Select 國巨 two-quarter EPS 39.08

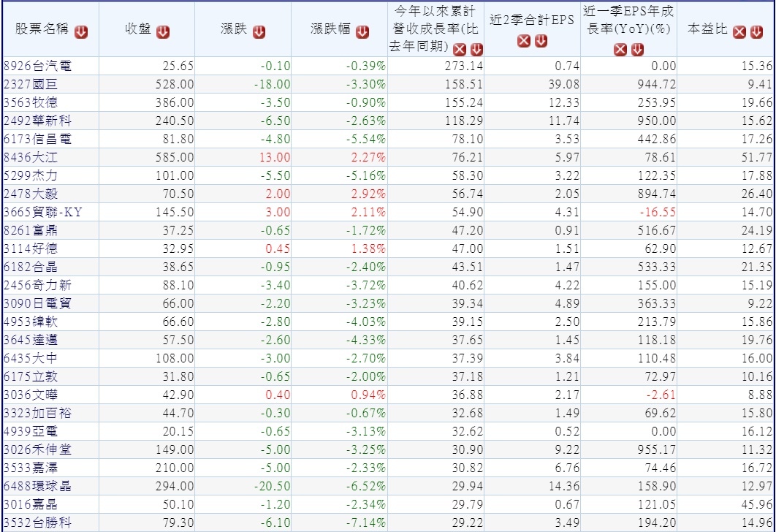[x=563, y=84]
